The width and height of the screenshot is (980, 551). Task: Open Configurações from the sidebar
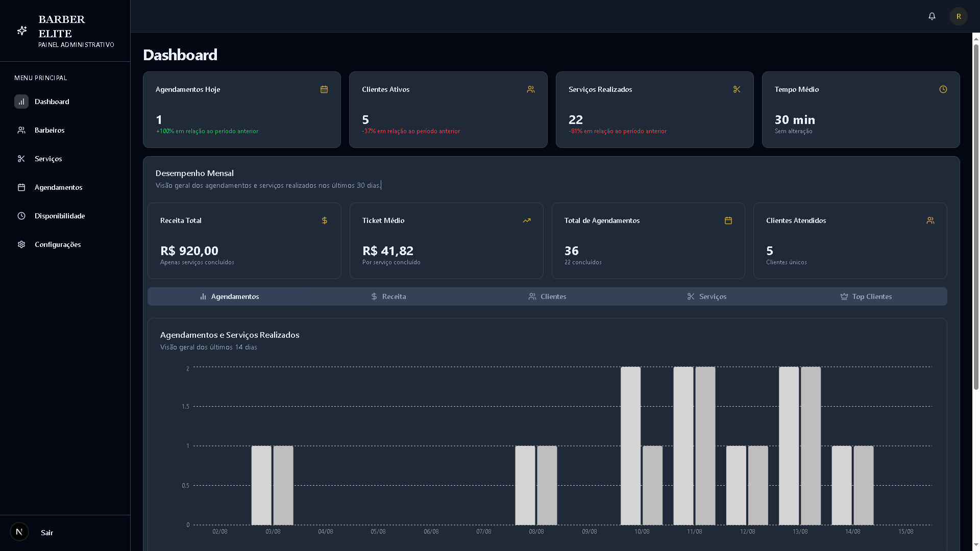coord(58,244)
